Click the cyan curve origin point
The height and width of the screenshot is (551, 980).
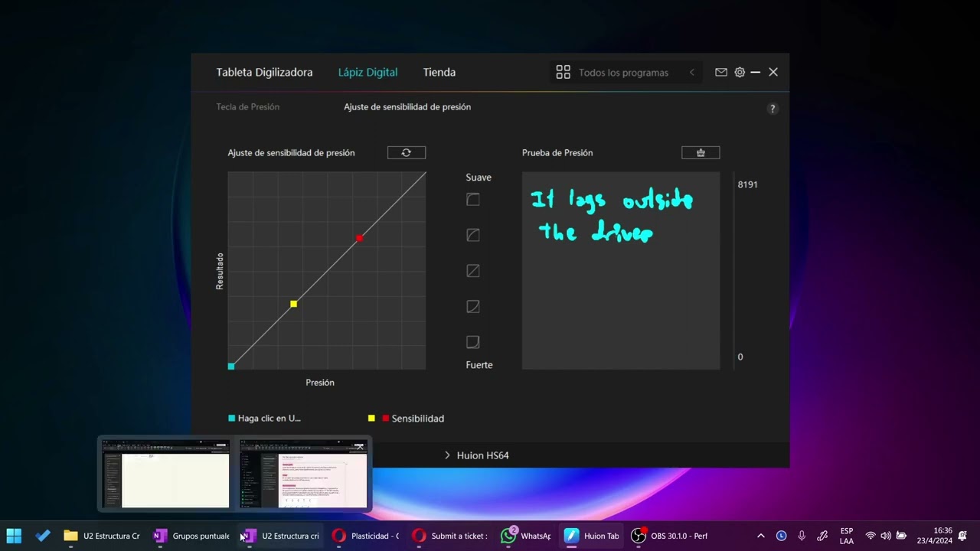click(231, 367)
